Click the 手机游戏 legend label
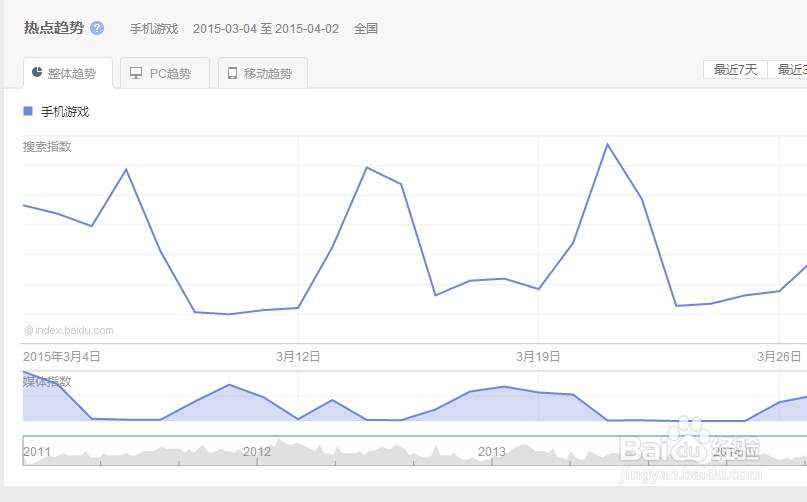Image resolution: width=807 pixels, height=502 pixels. (x=65, y=112)
